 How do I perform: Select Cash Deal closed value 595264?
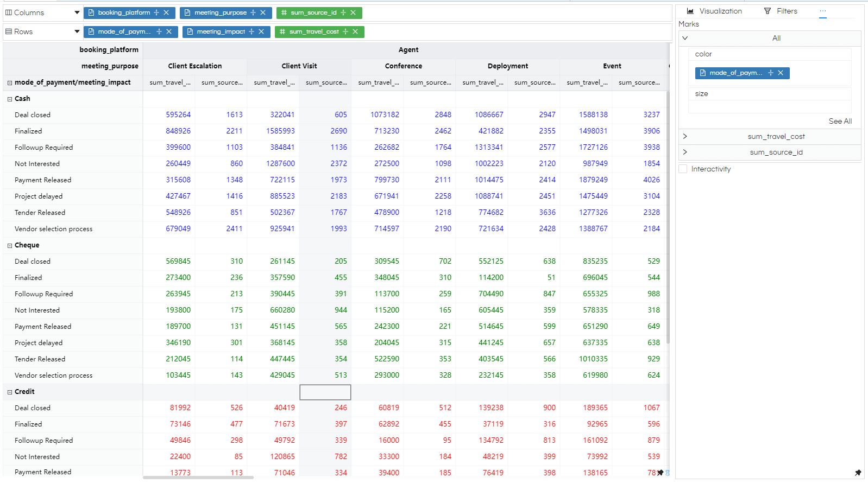[178, 114]
